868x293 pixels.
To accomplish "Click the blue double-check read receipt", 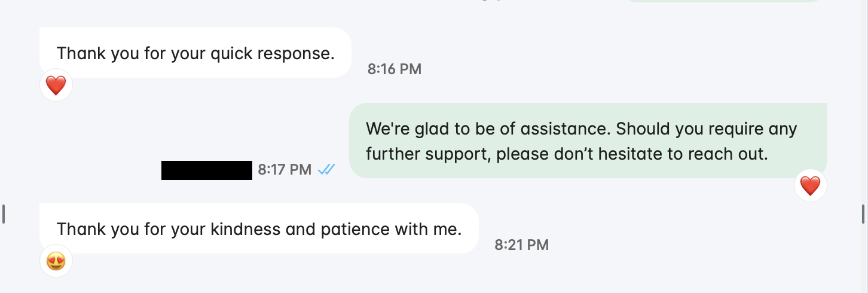I will 326,170.
